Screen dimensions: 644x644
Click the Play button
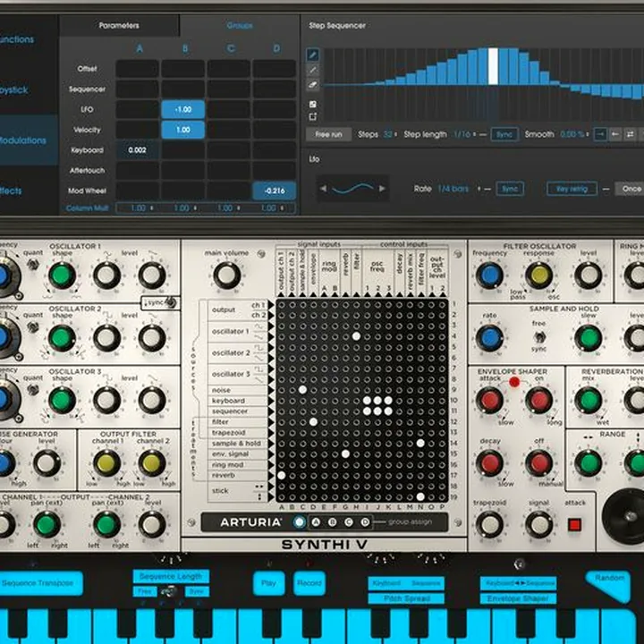pos(268,583)
